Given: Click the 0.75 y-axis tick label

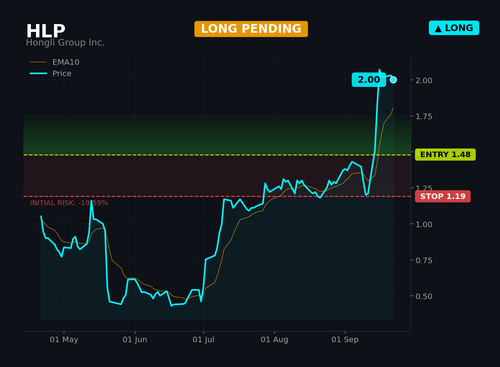Looking at the screenshot, I should click(x=424, y=260).
